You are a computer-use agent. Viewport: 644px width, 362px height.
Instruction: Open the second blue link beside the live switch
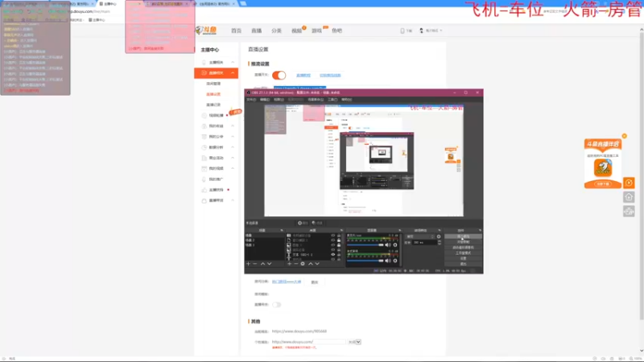(330, 76)
